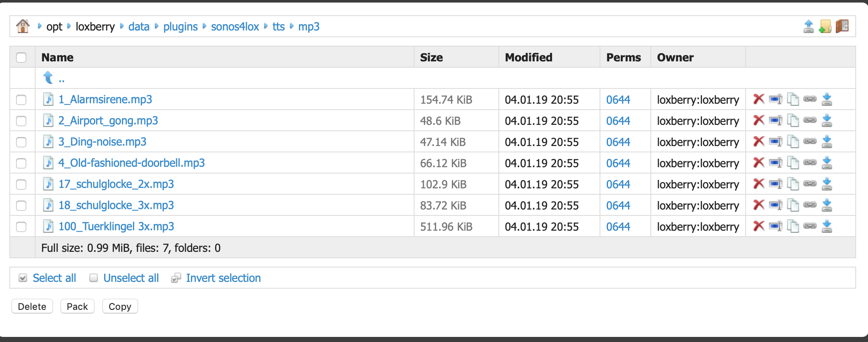Navigate to sonos4lox in the breadcrumb
868x342 pixels.
pyautogui.click(x=235, y=27)
